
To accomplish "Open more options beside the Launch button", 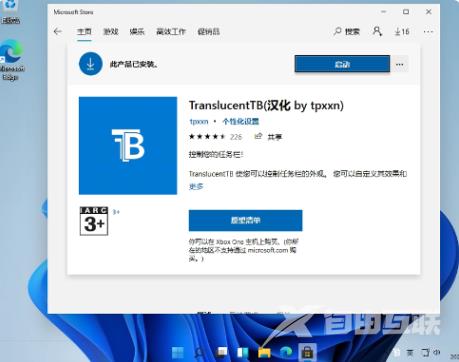I will (400, 64).
